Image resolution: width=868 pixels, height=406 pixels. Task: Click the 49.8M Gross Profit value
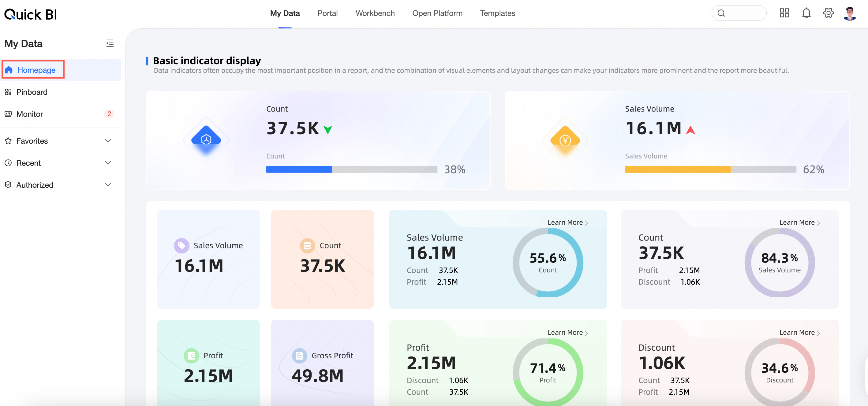pyautogui.click(x=317, y=376)
